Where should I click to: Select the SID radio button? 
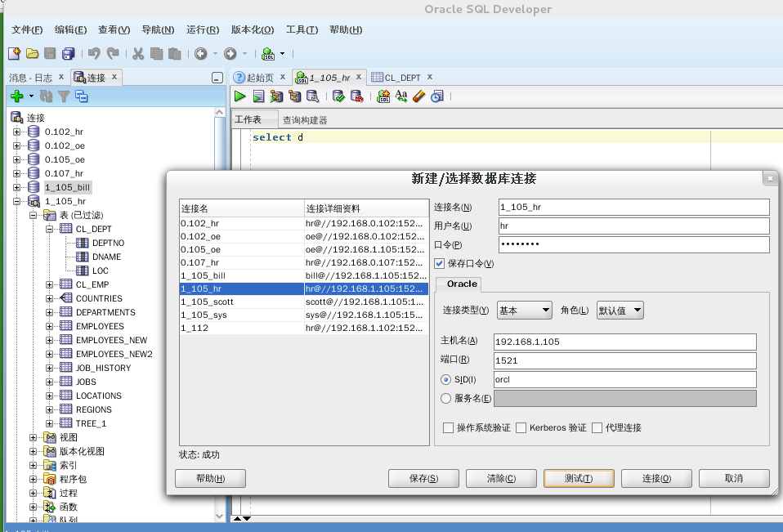click(446, 380)
